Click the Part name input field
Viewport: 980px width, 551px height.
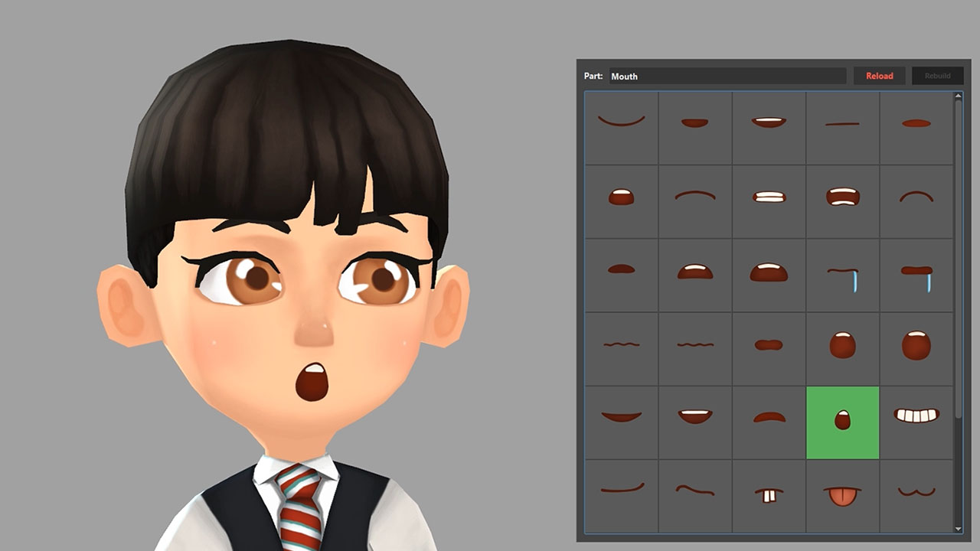[x=727, y=76]
